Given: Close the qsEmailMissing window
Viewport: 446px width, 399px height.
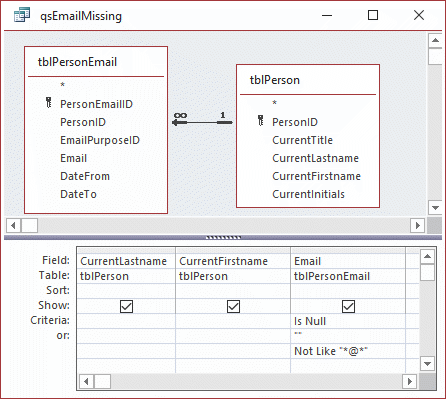Looking at the screenshot, I should pos(419,15).
